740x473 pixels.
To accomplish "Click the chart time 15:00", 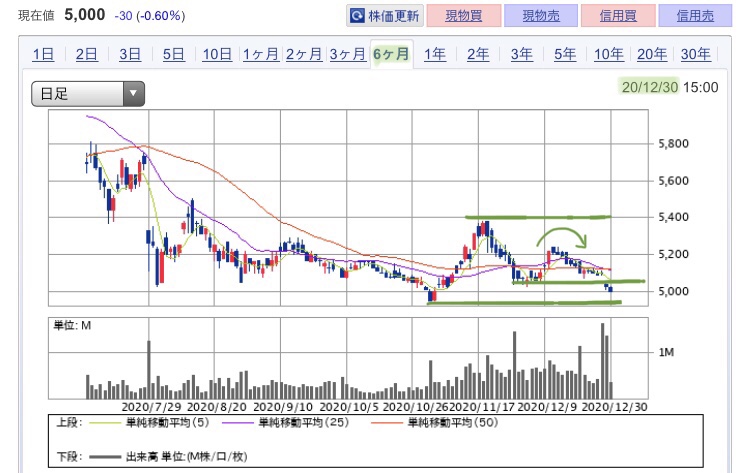I will click(x=700, y=87).
